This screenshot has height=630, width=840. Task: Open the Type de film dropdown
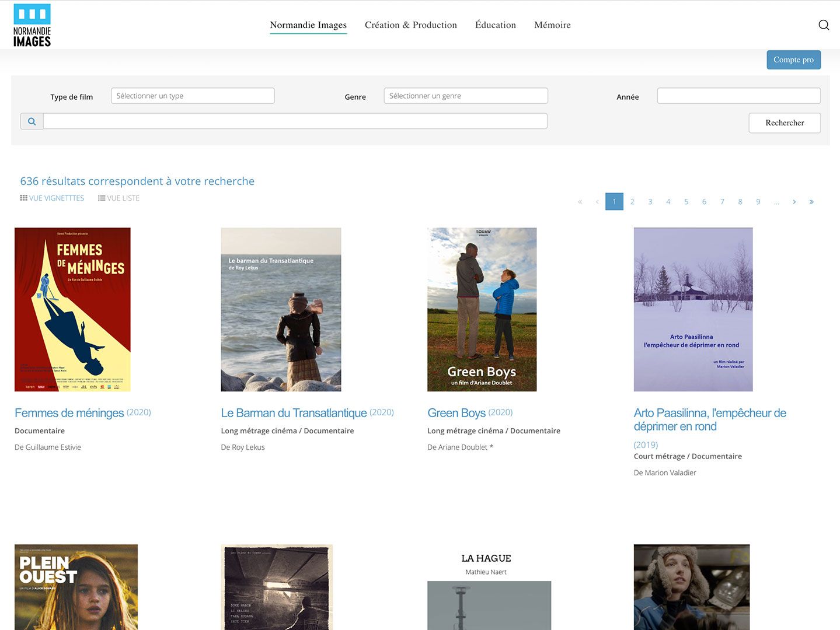click(x=193, y=96)
